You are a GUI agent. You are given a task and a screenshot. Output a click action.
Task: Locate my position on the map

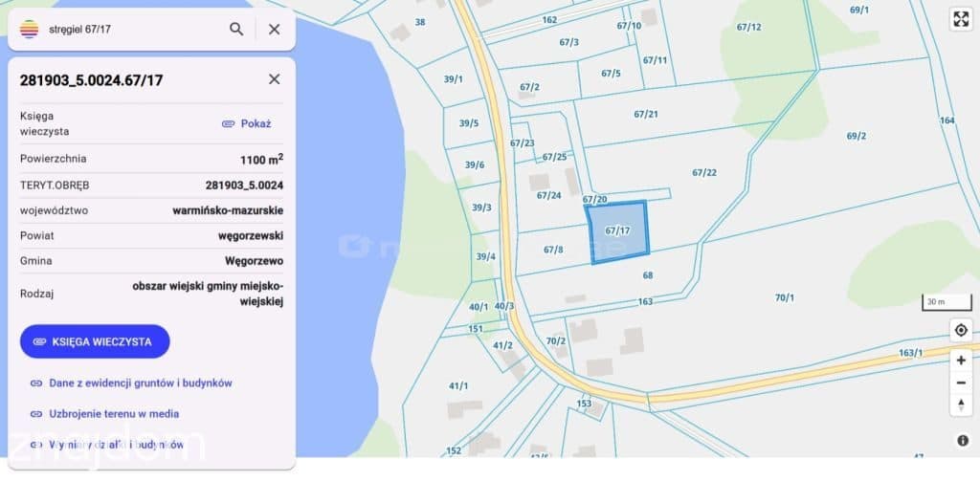click(961, 330)
